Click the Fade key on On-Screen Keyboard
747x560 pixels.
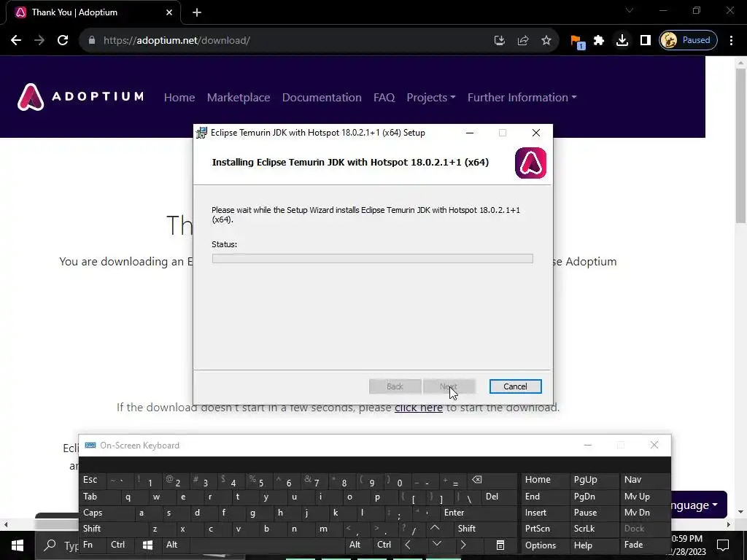click(643, 545)
